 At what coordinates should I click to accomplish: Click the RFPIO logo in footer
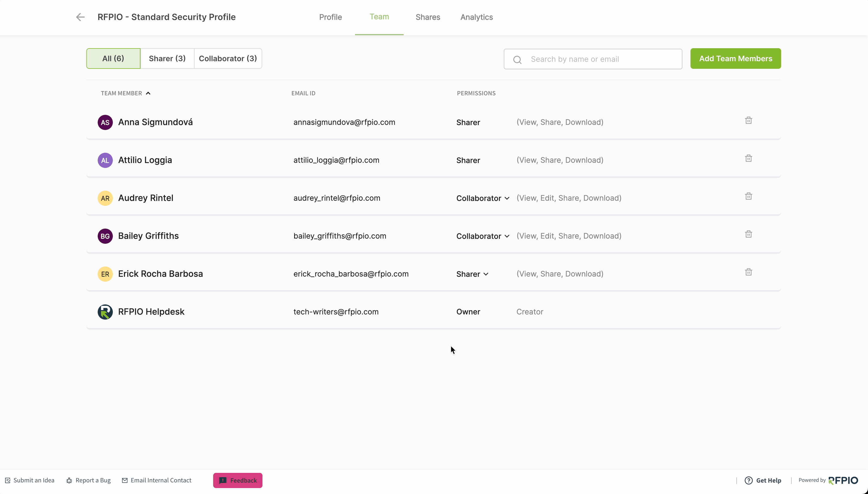tap(843, 480)
